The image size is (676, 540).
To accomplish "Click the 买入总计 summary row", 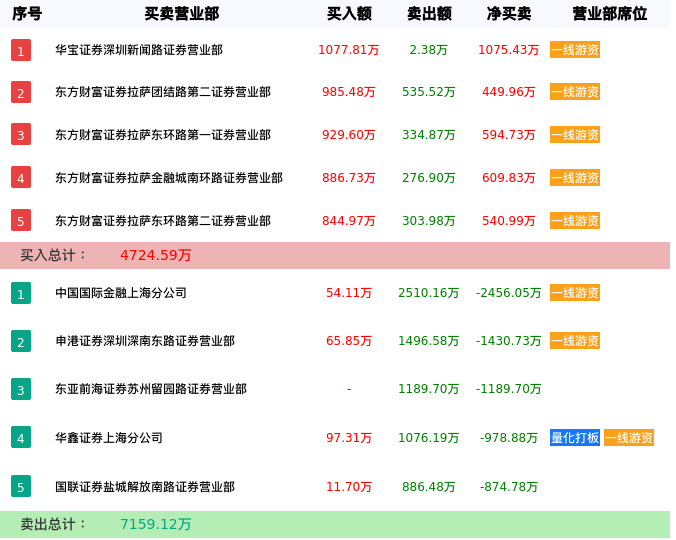I will tap(335, 255).
